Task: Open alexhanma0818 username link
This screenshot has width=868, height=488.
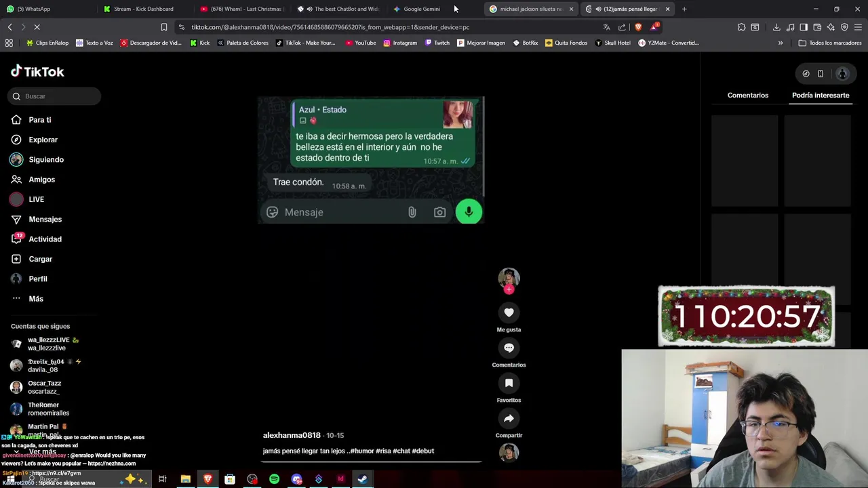Action: pyautogui.click(x=292, y=435)
